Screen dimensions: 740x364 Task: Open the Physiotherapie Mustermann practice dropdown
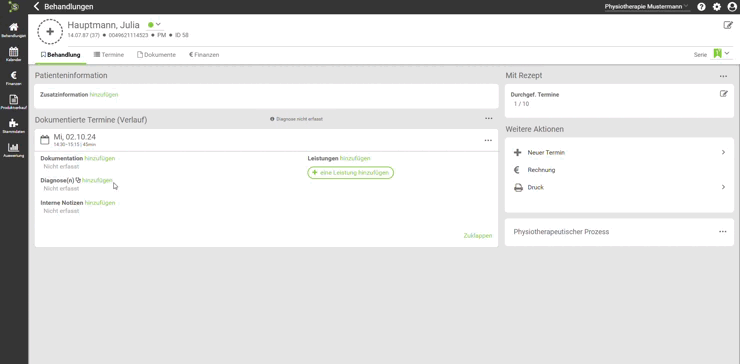[x=647, y=7]
